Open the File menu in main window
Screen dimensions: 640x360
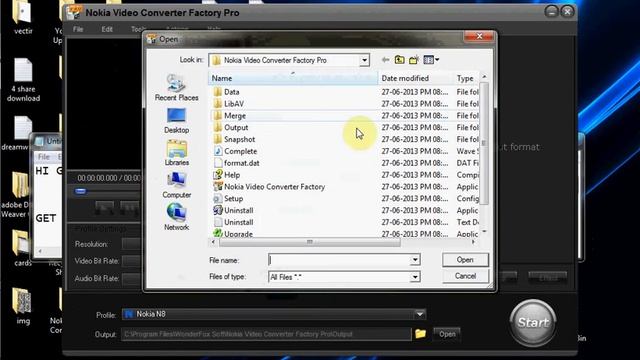pyautogui.click(x=78, y=29)
